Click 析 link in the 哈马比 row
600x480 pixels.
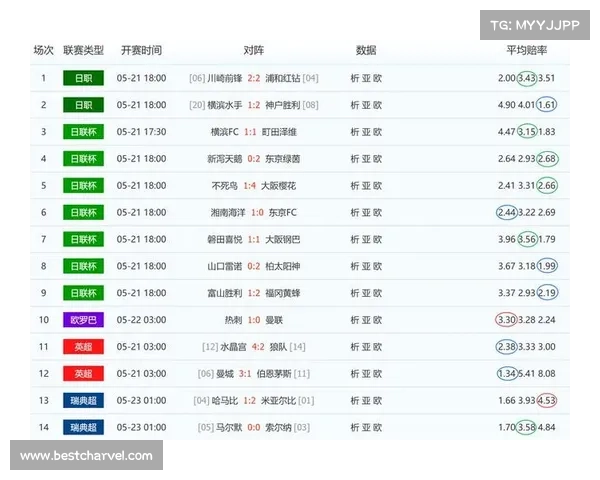355,400
